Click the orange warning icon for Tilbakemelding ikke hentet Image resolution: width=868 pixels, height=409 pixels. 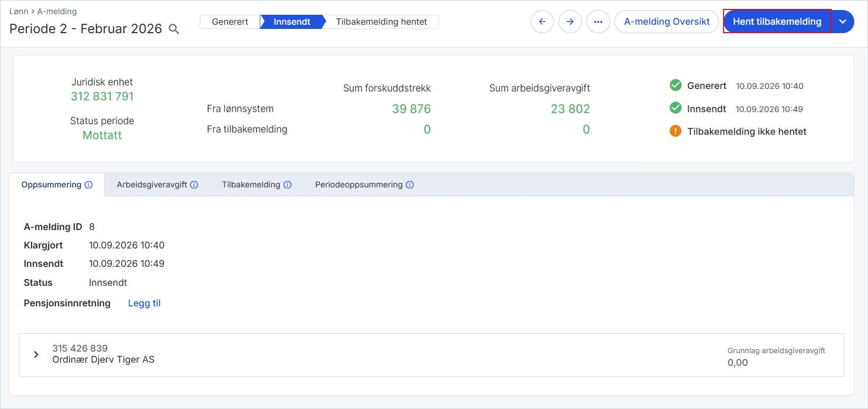click(x=675, y=131)
